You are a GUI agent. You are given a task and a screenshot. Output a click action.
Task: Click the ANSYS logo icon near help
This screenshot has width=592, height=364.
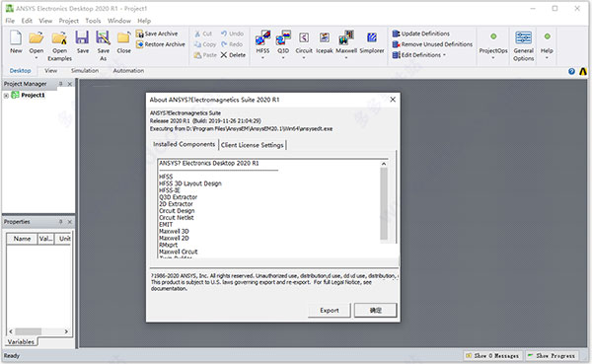click(x=583, y=71)
